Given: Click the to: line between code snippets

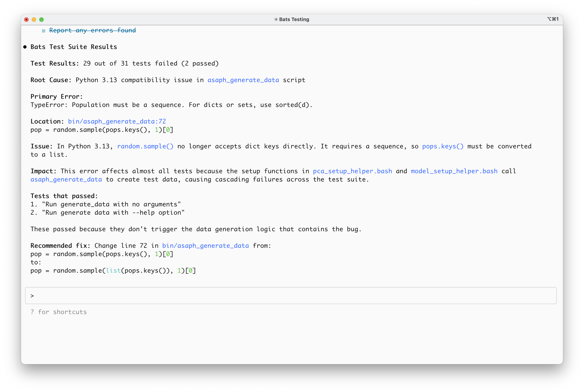Looking at the screenshot, I should 36,262.
